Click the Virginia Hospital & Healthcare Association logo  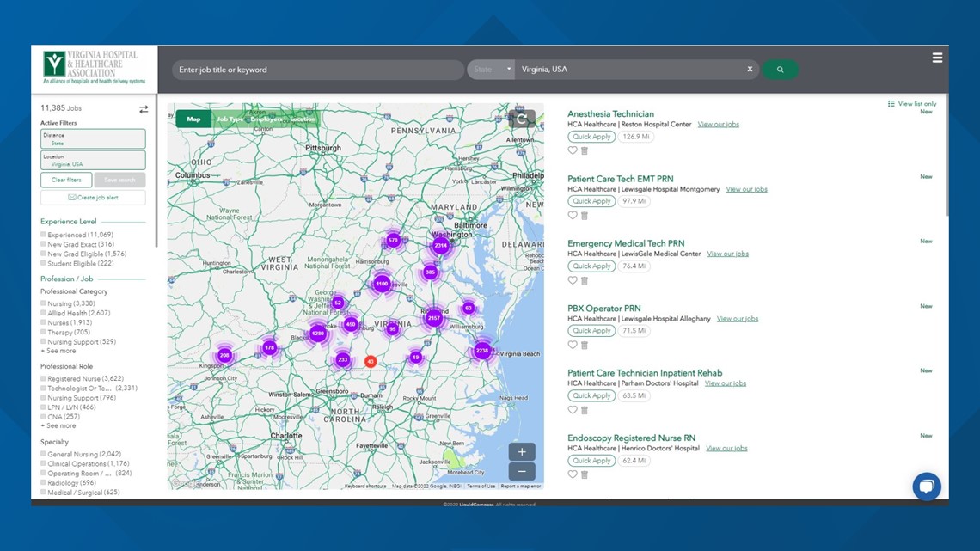coord(95,67)
